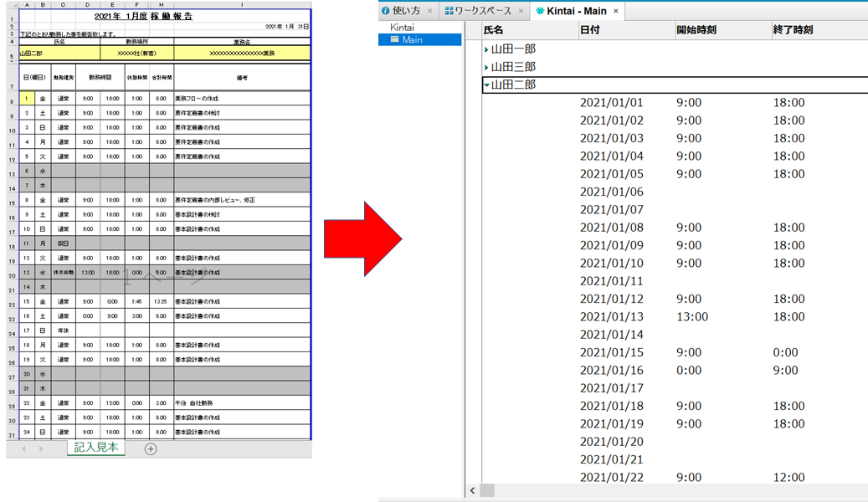Open the 記入見本 sheet tab in Excel

[95, 448]
